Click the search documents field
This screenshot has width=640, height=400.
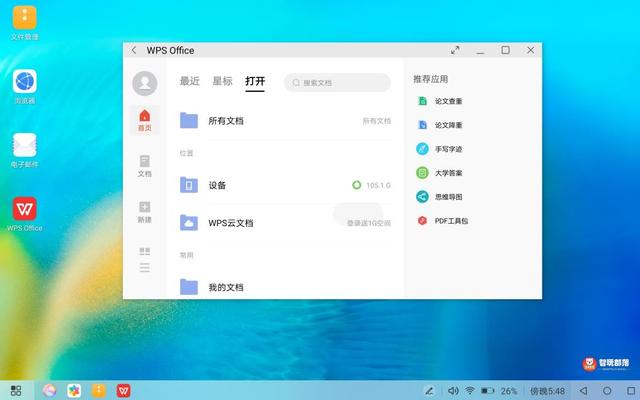(x=337, y=83)
